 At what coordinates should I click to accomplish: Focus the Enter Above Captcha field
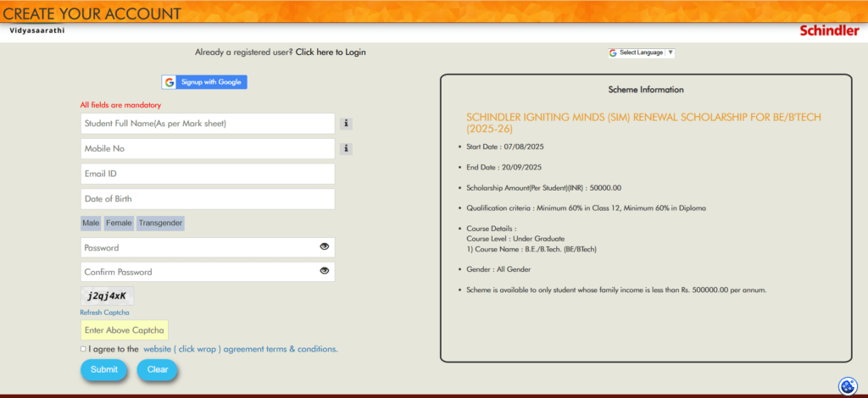coord(125,330)
